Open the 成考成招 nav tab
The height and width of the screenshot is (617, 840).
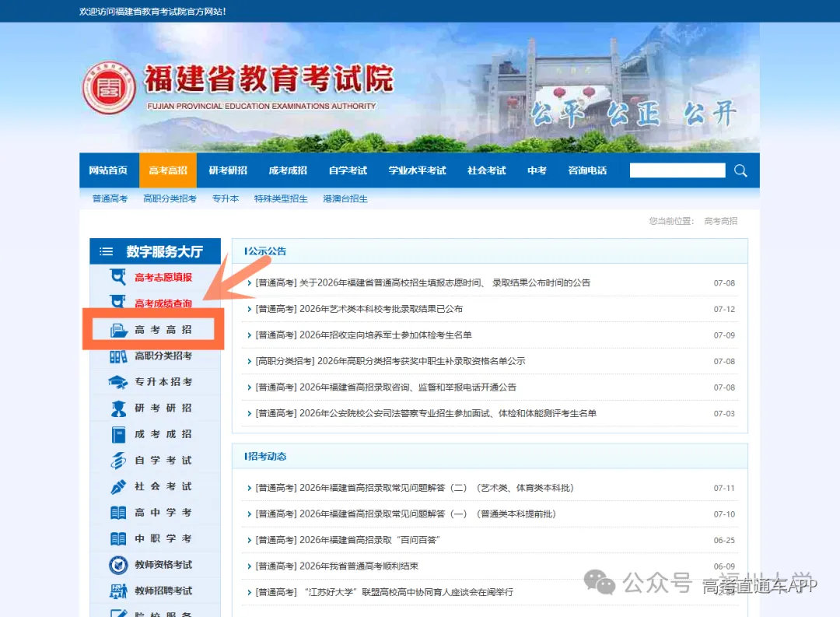click(x=288, y=170)
